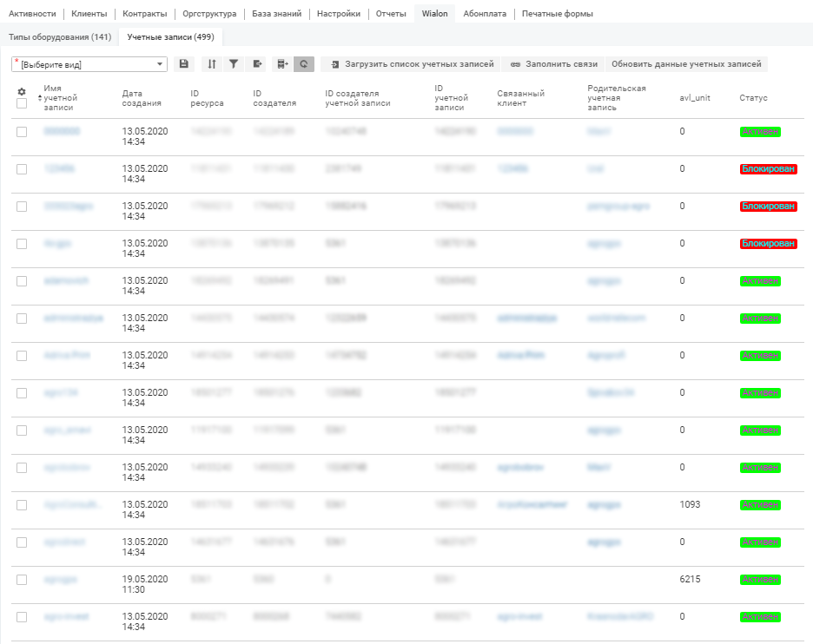Click Загрузить список учетных записей button

point(412,64)
